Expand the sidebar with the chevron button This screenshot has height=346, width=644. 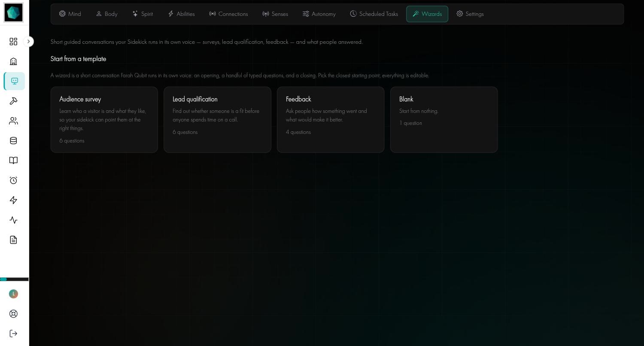[x=28, y=42]
